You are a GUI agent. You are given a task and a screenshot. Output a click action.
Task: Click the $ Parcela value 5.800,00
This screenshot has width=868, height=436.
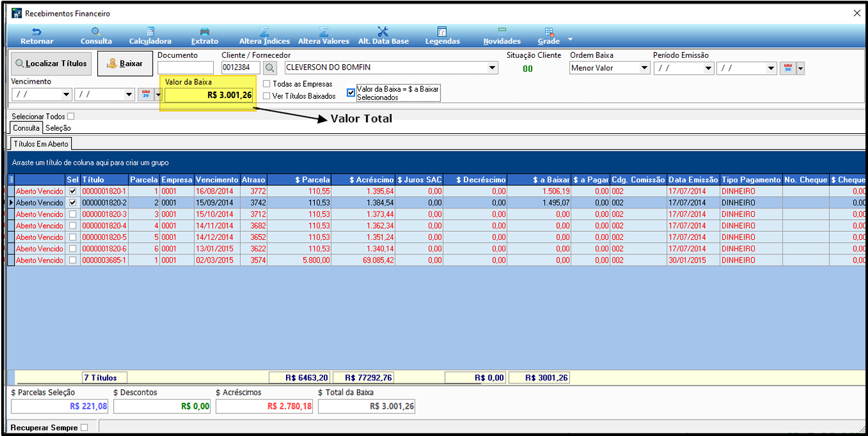click(x=299, y=260)
